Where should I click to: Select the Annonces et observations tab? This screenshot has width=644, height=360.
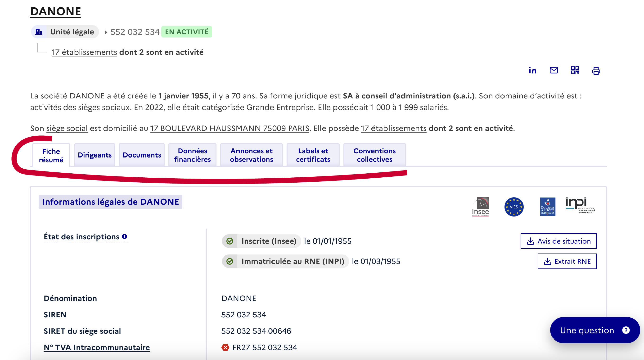click(x=251, y=155)
